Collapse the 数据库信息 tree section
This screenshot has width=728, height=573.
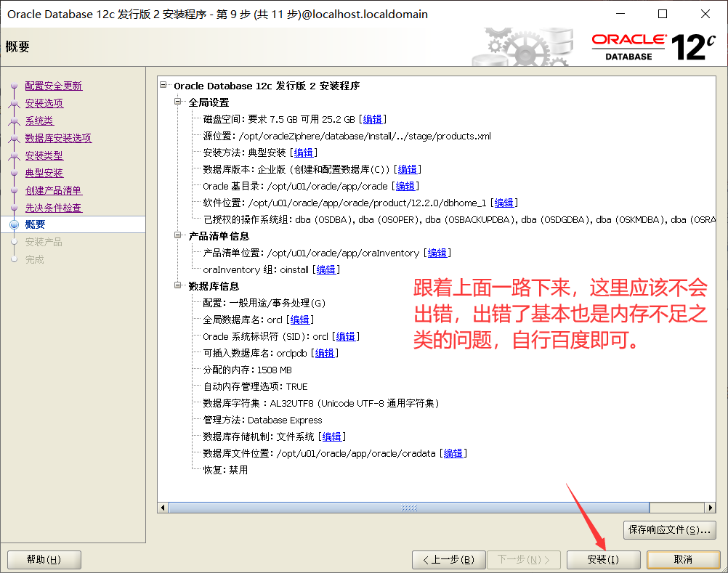(x=177, y=285)
